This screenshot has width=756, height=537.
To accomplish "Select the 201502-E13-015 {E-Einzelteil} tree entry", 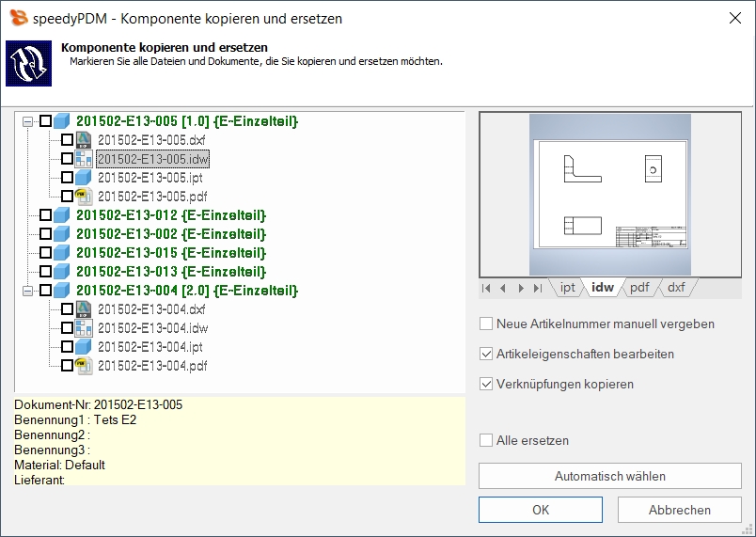I will (170, 253).
